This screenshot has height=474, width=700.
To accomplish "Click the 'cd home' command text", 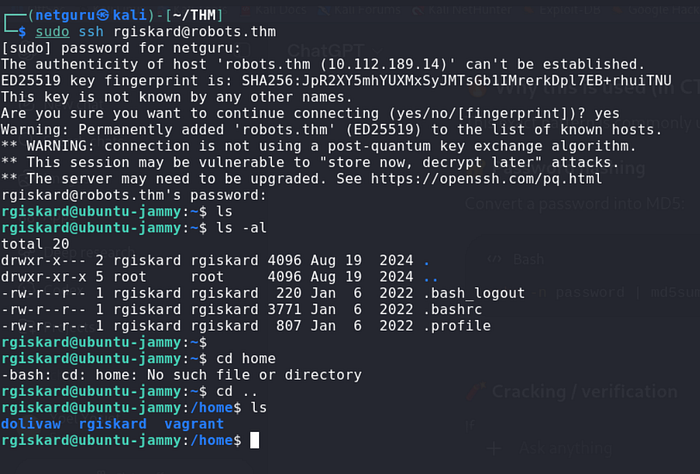I will tap(246, 358).
